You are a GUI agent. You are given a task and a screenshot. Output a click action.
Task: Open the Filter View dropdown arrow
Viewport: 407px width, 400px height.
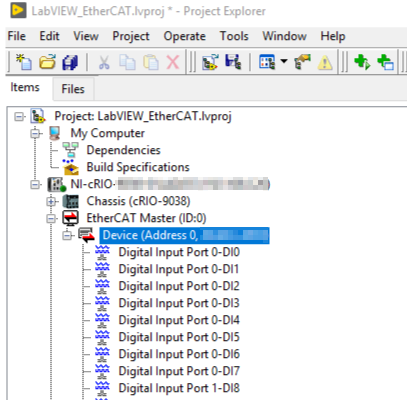pos(284,61)
